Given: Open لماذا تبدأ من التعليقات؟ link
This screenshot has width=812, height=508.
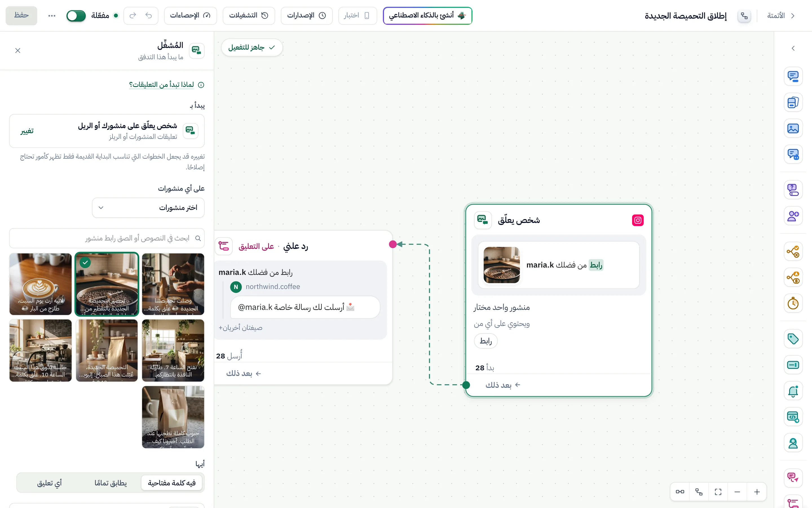Looking at the screenshot, I should [x=161, y=85].
